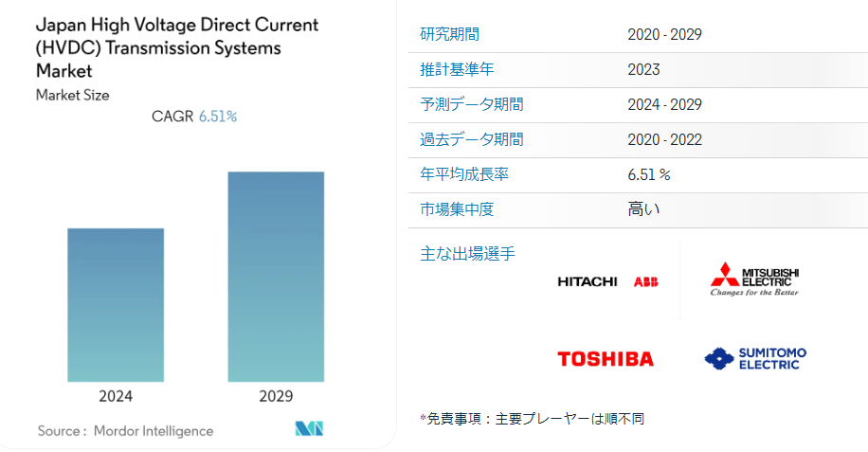This screenshot has width=868, height=452.
Task: Click the 2024 market size bar
Action: 116,305
